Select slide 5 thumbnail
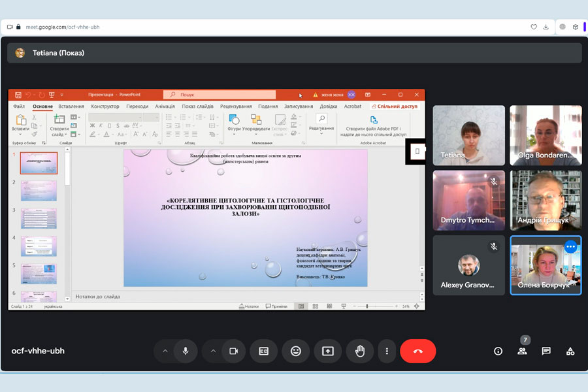This screenshot has height=392, width=588. point(39,274)
